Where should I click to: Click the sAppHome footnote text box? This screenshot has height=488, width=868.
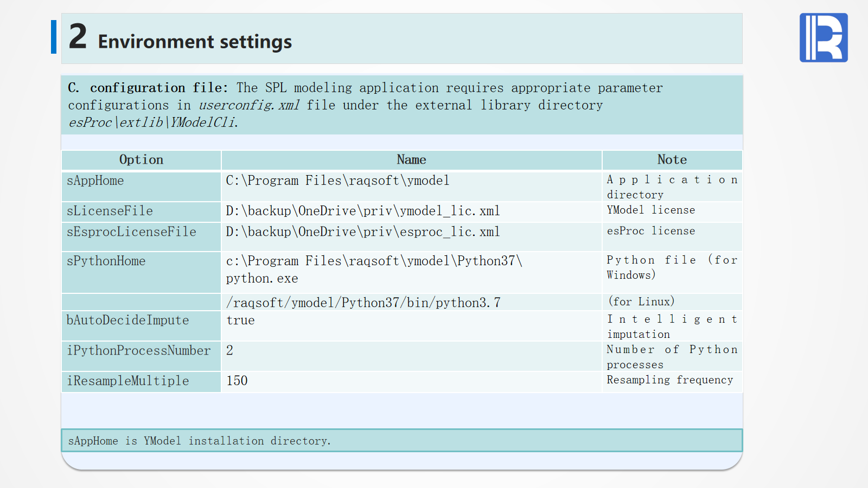point(401,441)
